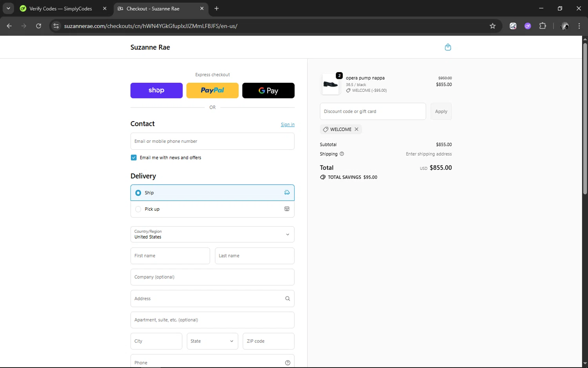588x368 pixels.
Task: Pay with PayPal button
Action: coord(212,90)
